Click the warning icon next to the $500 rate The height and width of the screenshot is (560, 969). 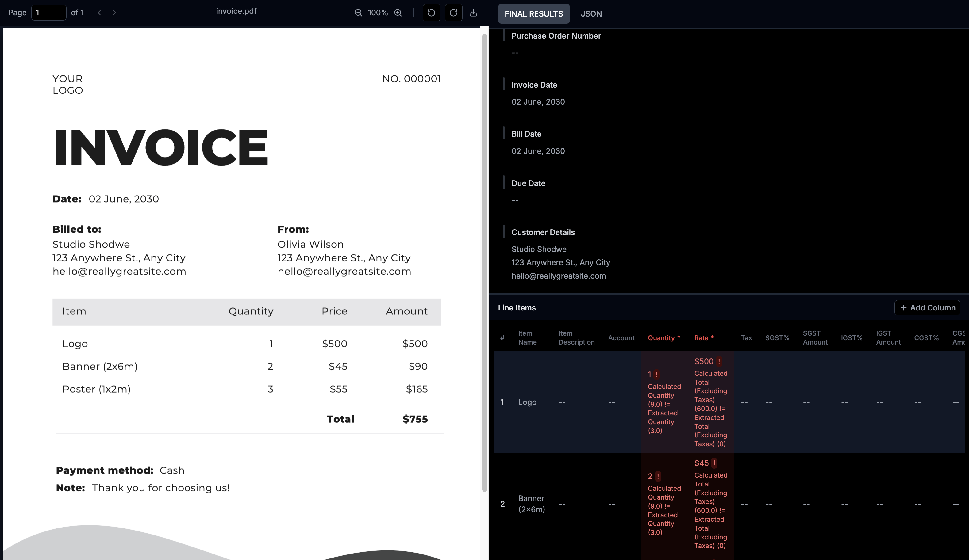(718, 361)
